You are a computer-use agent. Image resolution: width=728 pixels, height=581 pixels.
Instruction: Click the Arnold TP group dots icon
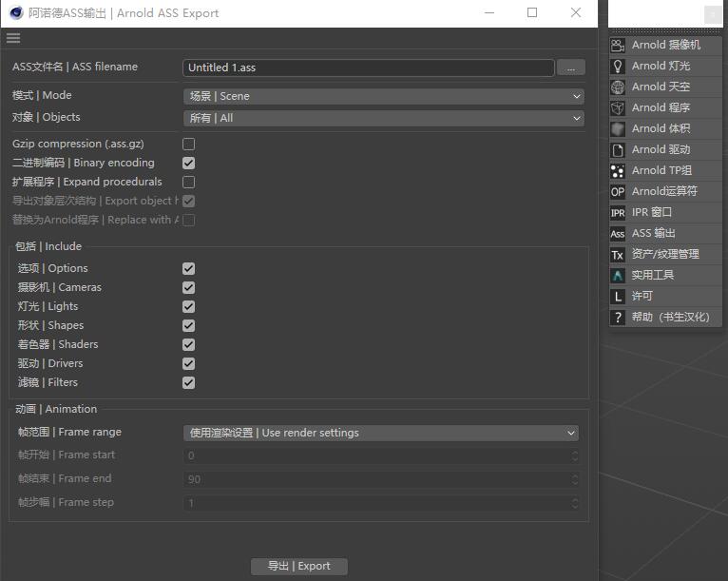coord(618,170)
